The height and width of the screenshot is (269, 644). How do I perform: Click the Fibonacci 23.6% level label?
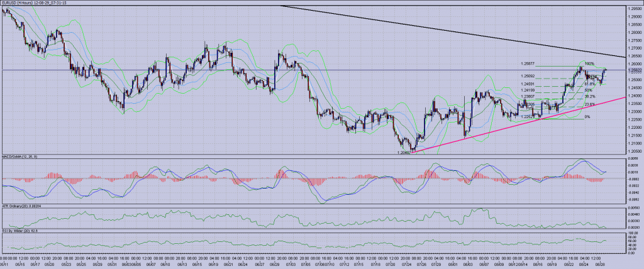[589, 104]
